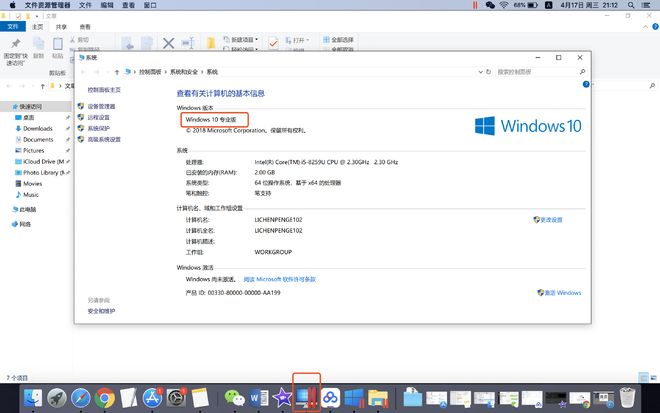Select 此电脑 in Explorer sidebar
The width and height of the screenshot is (660, 413).
click(x=24, y=209)
